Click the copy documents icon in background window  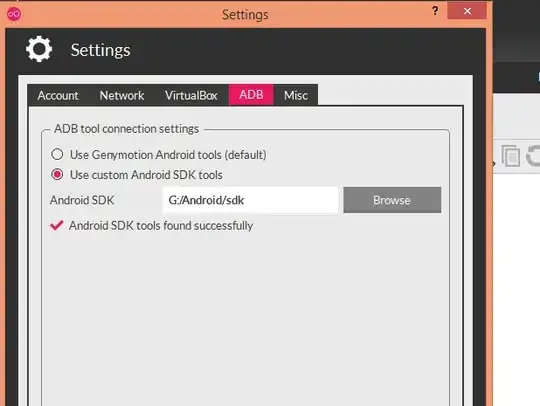(510, 156)
